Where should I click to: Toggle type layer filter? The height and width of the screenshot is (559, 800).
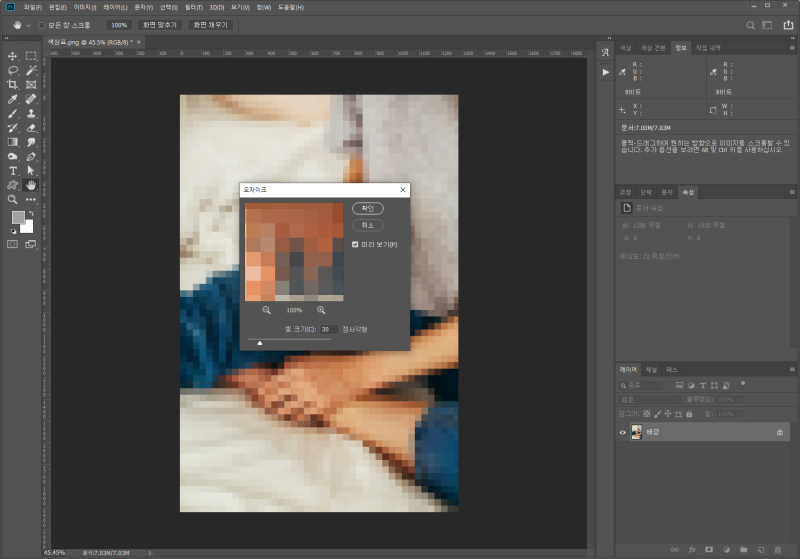click(703, 386)
